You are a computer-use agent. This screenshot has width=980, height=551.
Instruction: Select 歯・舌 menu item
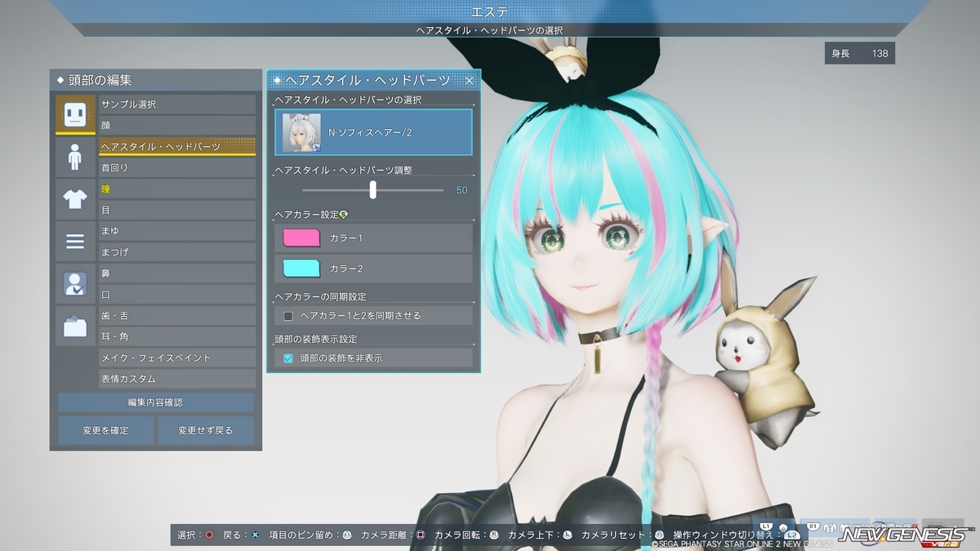(177, 316)
